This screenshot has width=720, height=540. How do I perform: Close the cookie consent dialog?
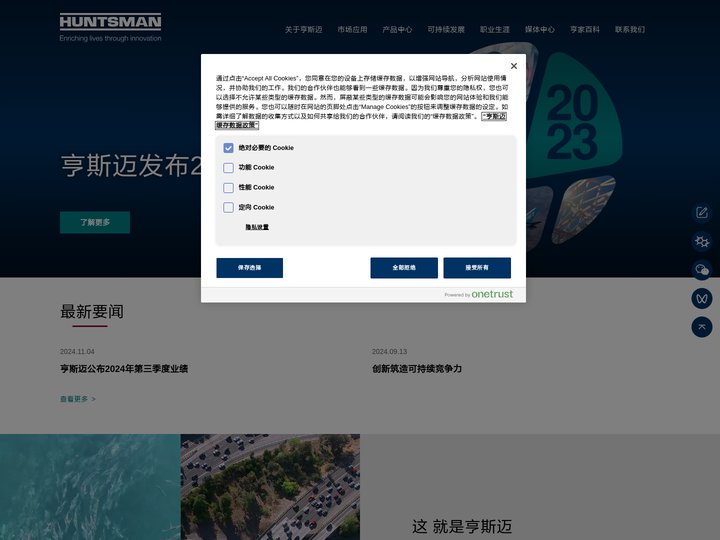[514, 66]
